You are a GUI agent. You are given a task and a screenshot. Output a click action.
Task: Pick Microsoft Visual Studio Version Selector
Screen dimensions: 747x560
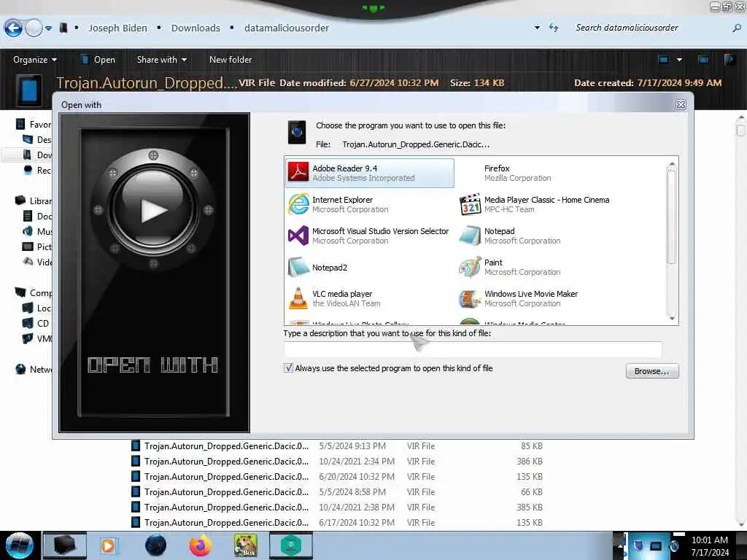tap(370, 236)
